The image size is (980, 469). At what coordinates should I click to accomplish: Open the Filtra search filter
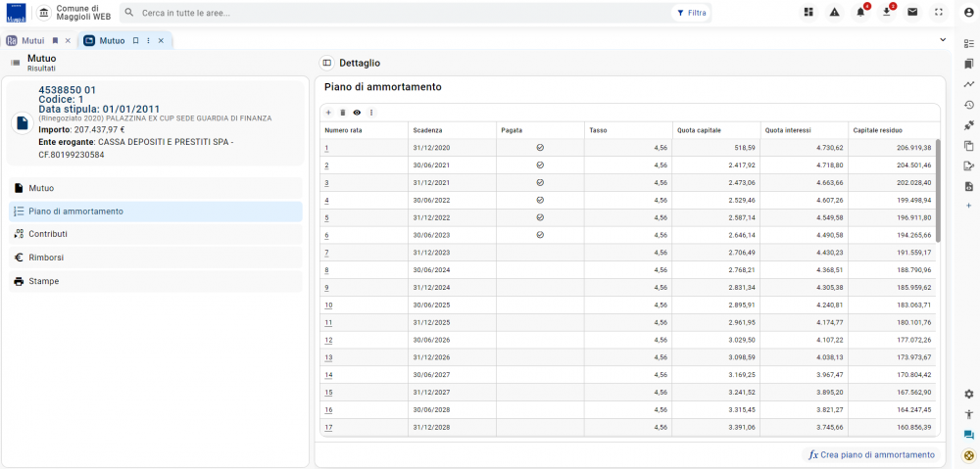[x=691, y=13]
